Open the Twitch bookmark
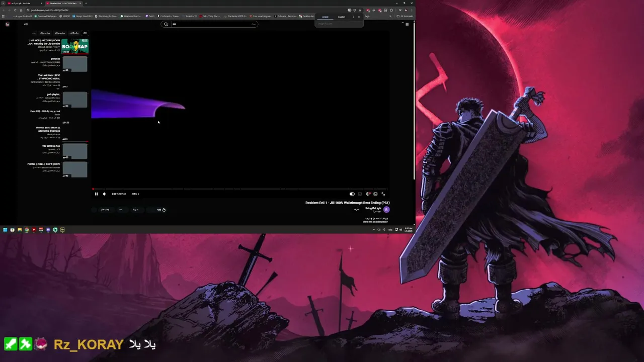 (151, 16)
